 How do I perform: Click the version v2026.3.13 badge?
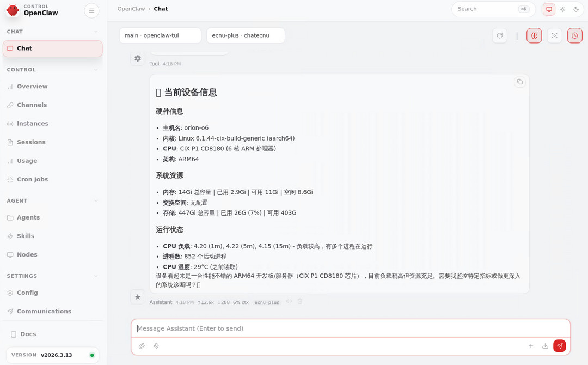(52, 355)
